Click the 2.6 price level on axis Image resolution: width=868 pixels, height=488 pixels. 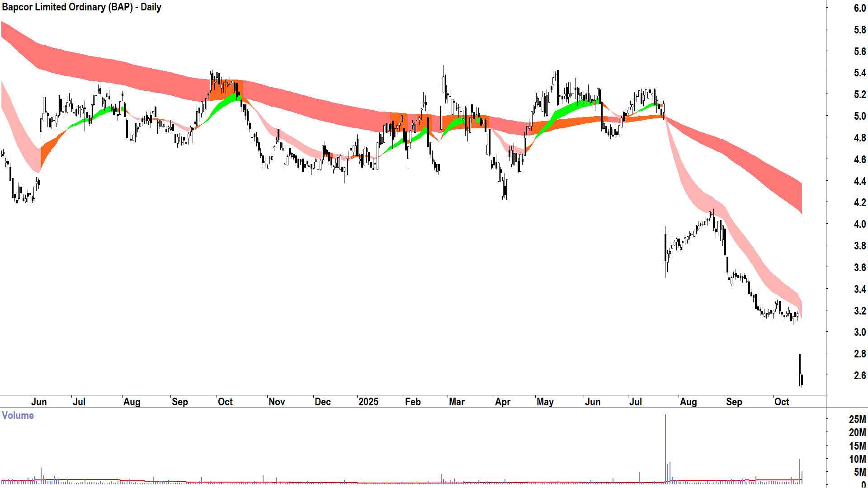859,375
